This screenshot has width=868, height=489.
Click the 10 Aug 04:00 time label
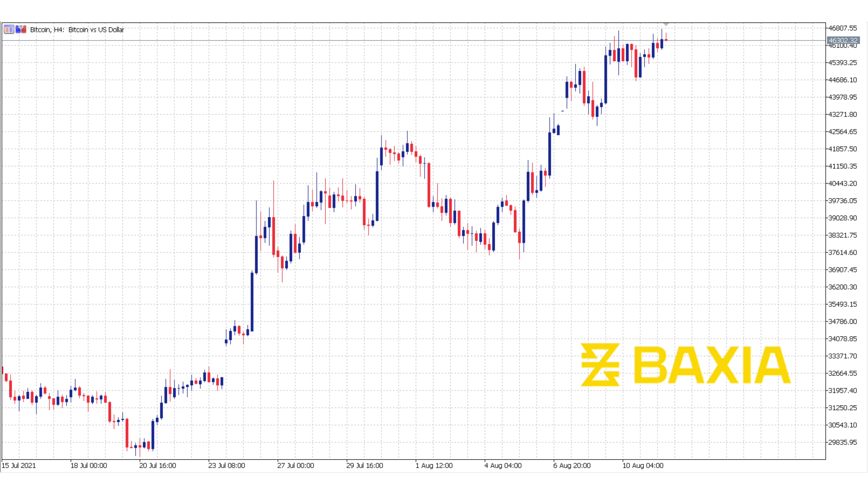click(x=643, y=465)
